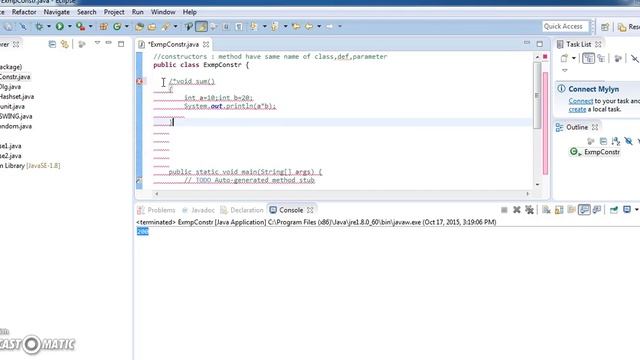The image size is (640, 360).
Task: Run the program with the green play button
Action: click(x=60, y=27)
